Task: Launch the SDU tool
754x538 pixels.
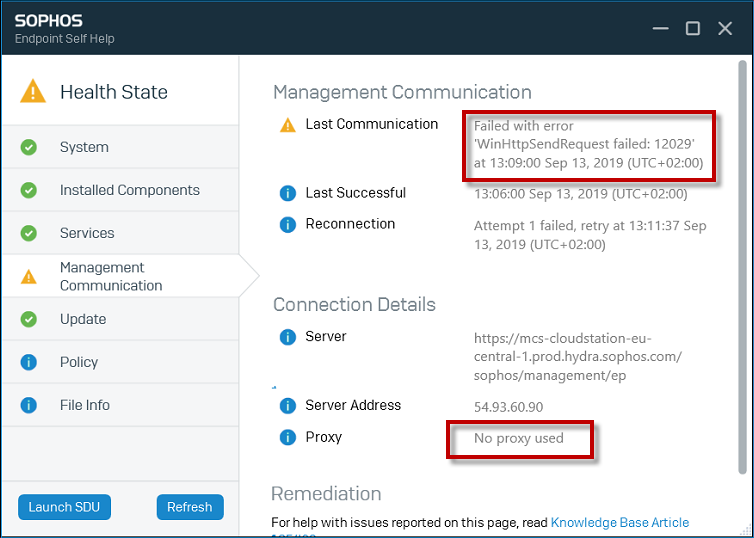Action: 64,507
